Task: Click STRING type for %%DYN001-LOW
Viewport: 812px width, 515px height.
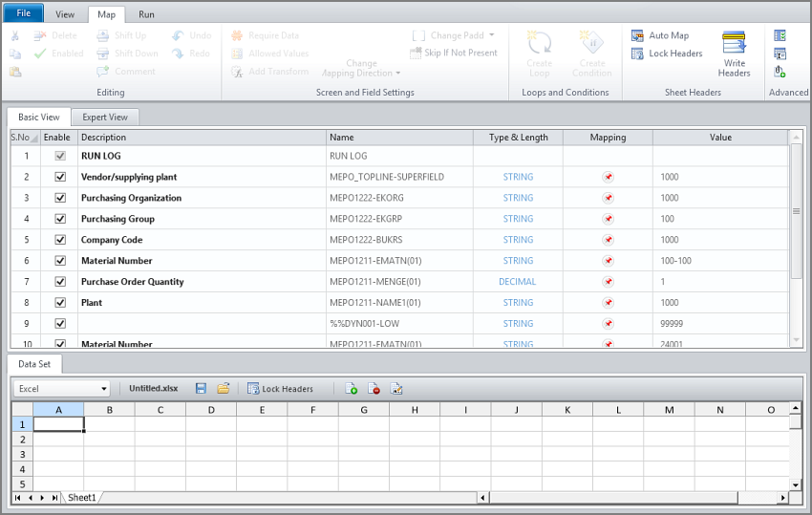Action: coord(518,324)
